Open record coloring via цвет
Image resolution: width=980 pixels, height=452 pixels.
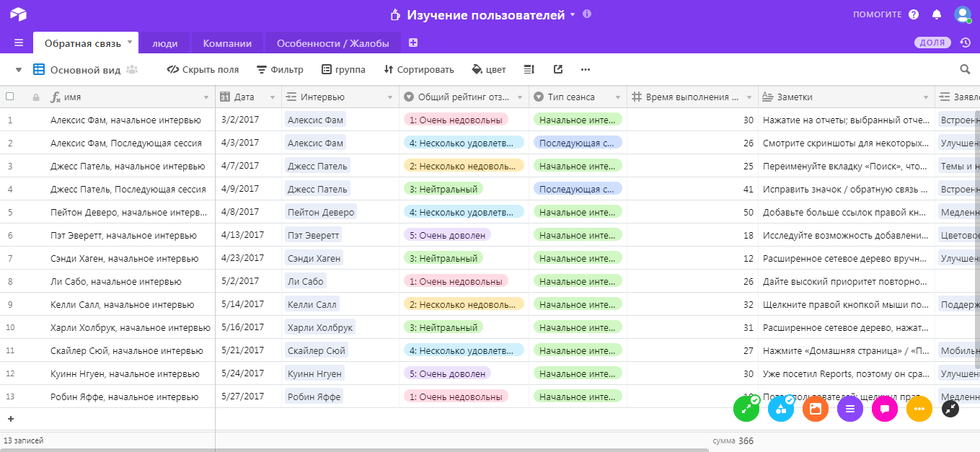pos(488,69)
